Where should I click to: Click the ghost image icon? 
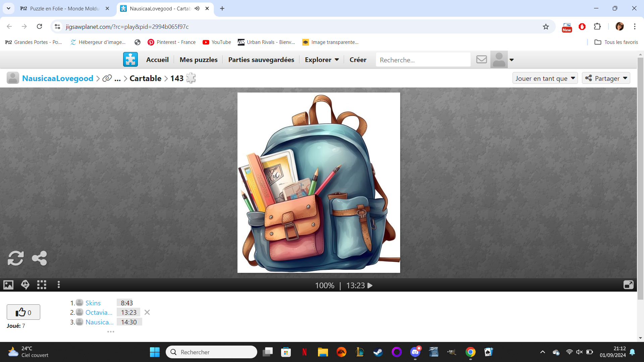(x=25, y=285)
